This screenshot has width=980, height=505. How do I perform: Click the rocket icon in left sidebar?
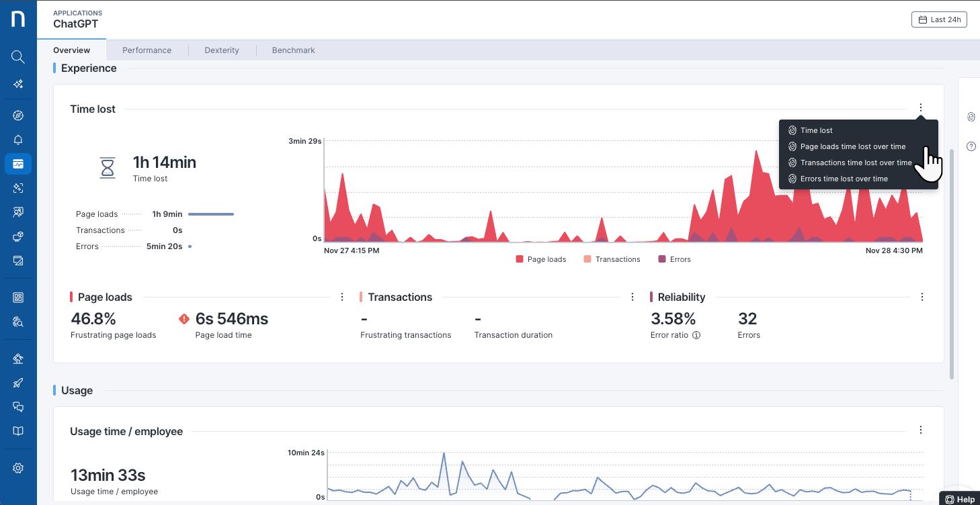18,383
